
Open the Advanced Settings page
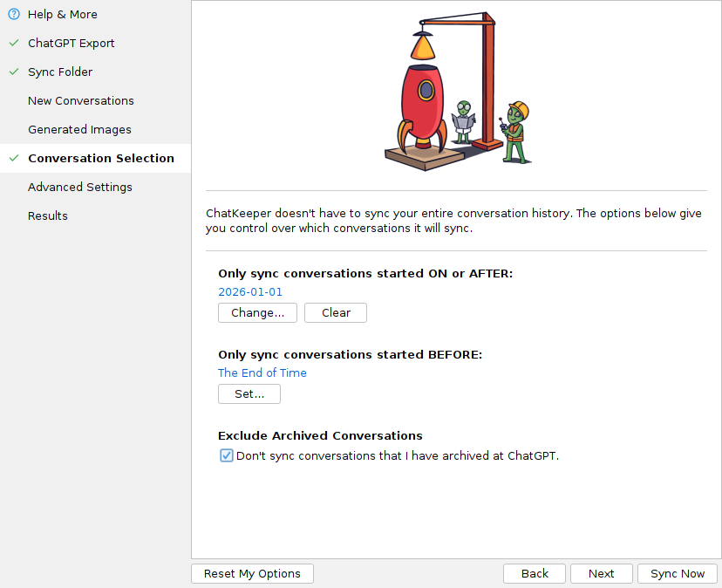tap(79, 187)
